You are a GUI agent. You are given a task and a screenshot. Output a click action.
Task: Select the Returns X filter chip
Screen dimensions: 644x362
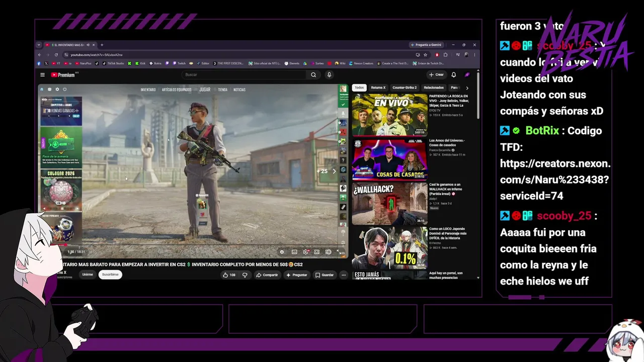378,87
